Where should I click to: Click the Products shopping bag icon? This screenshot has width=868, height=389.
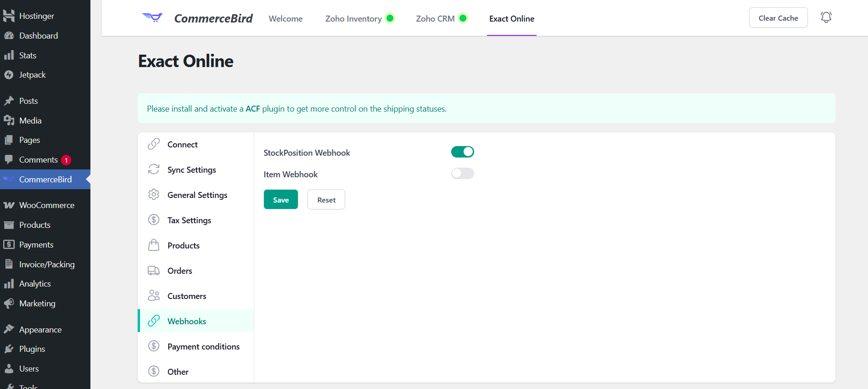coord(154,245)
